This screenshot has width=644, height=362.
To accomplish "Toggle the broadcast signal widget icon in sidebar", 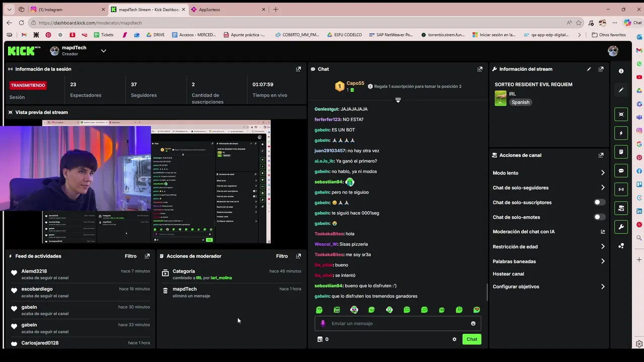I will tap(621, 190).
